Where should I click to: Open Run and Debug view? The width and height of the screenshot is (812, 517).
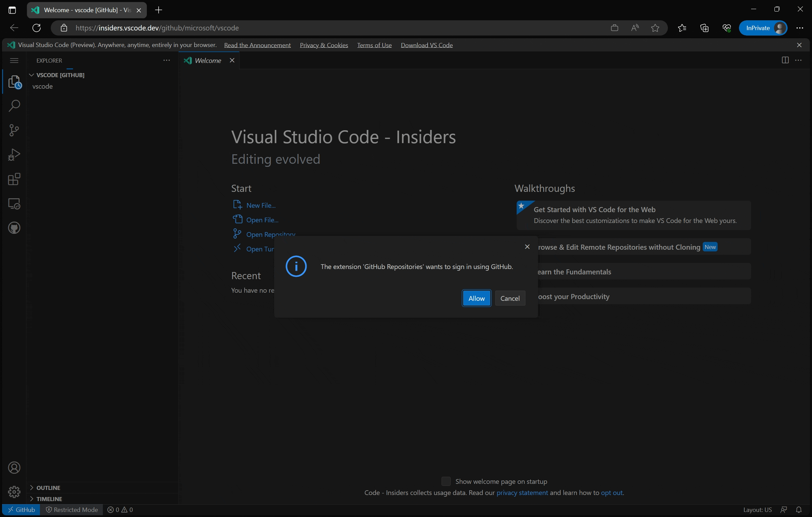click(15, 154)
